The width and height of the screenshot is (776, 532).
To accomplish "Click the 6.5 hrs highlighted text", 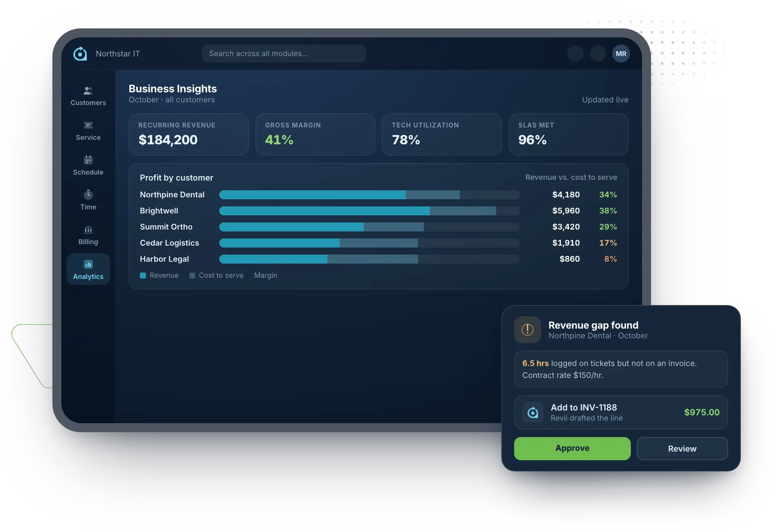I will [535, 363].
